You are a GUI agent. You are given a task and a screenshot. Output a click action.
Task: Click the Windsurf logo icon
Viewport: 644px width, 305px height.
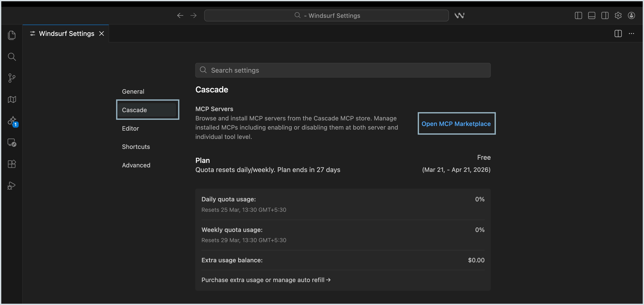click(459, 16)
